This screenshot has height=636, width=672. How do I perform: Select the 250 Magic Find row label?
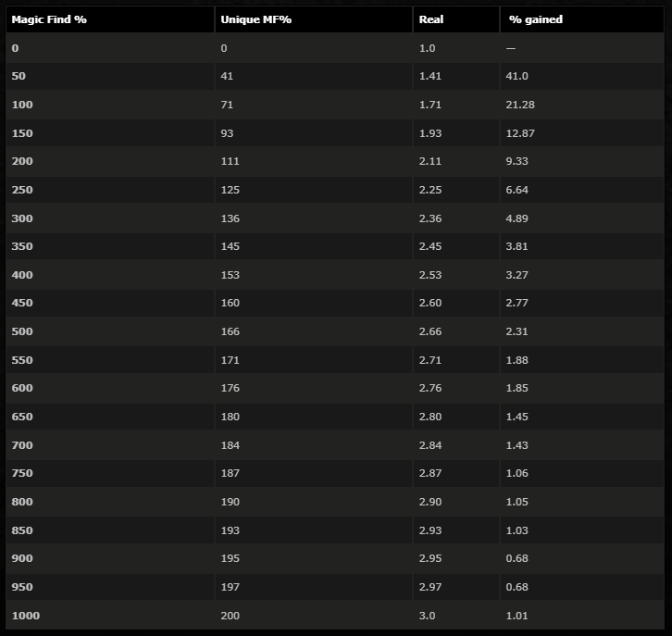click(22, 190)
